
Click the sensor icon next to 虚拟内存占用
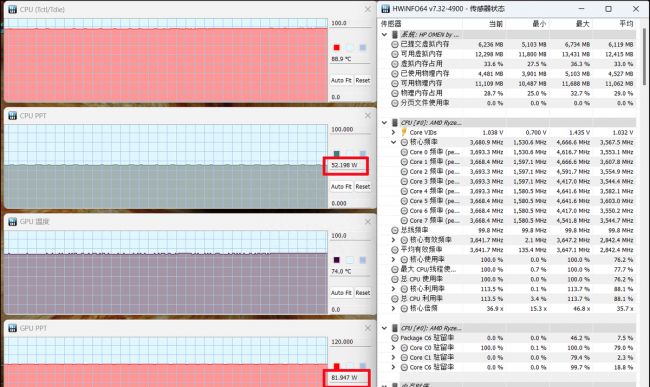click(395, 64)
